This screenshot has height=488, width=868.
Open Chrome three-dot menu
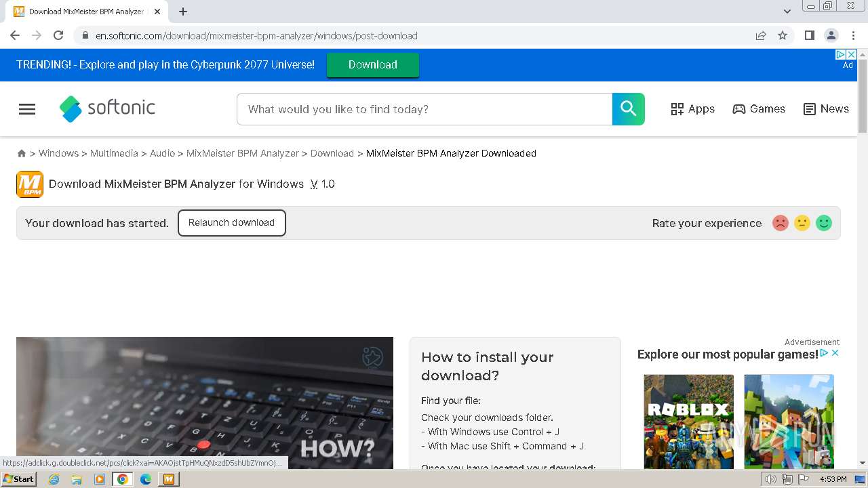853,35
